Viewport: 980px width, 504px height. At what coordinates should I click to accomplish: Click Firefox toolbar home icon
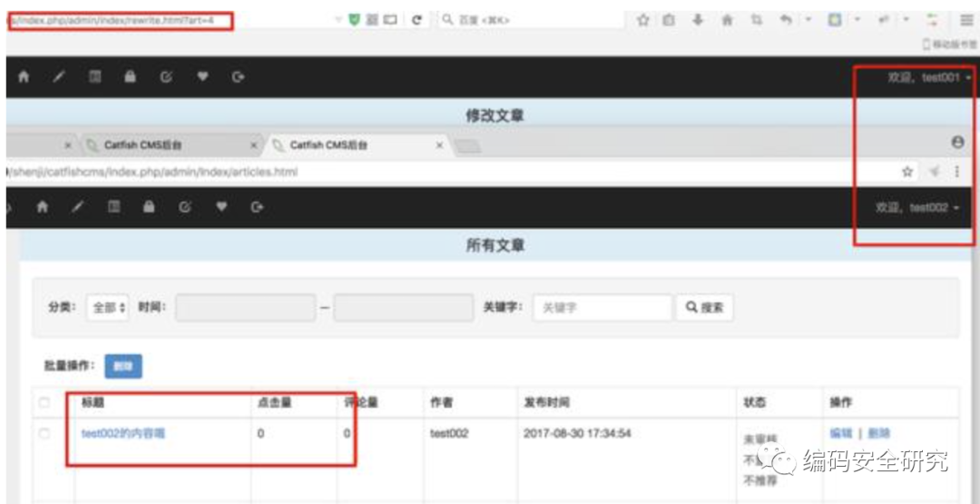[728, 20]
